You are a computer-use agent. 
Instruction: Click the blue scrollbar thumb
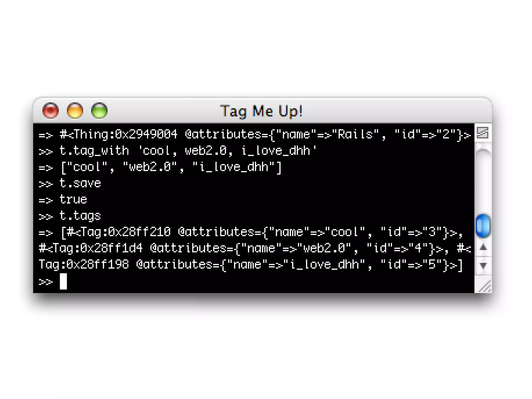click(483, 225)
